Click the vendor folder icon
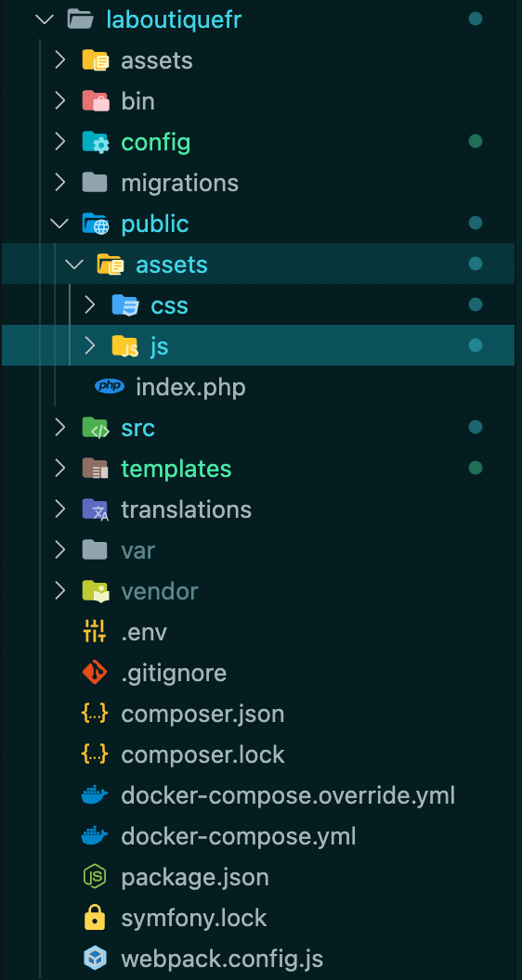Image resolution: width=522 pixels, height=980 pixels. [x=95, y=590]
